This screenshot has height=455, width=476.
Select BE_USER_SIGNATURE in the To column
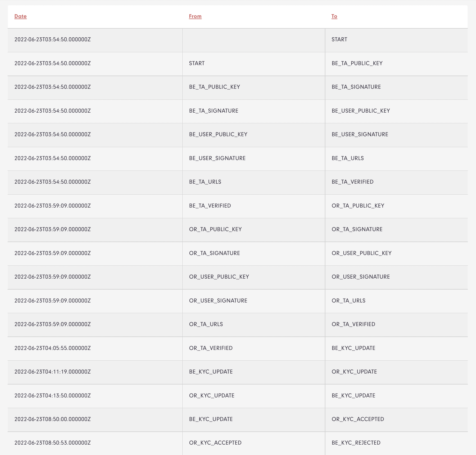(360, 134)
